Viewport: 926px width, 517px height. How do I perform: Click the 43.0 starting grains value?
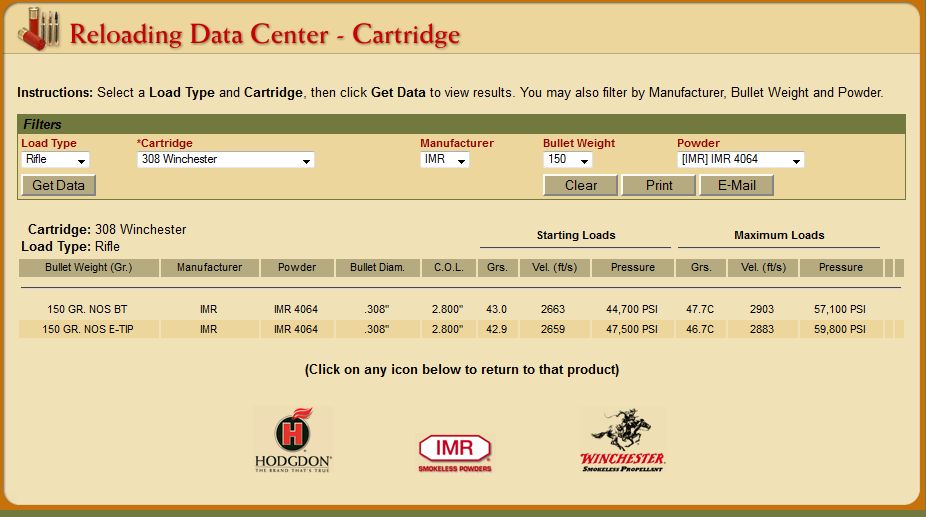[496, 309]
